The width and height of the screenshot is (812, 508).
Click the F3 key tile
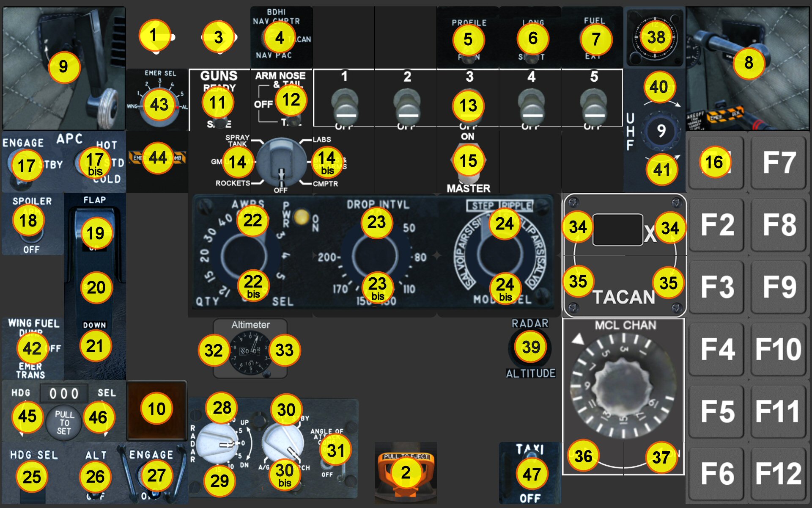716,287
